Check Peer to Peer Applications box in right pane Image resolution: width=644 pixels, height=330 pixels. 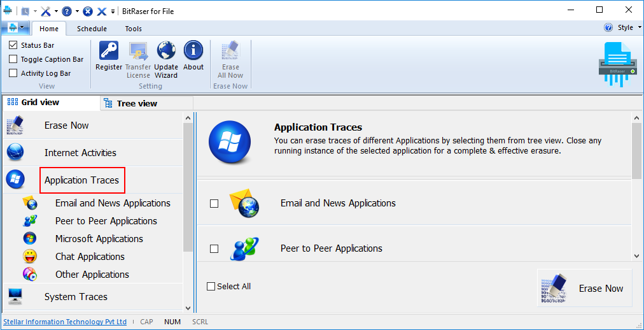[214, 248]
